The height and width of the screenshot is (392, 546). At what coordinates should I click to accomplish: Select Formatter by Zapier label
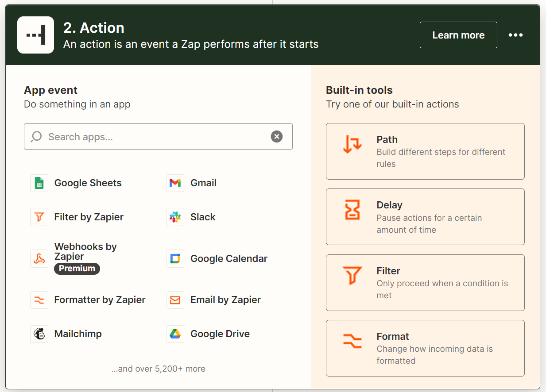(100, 300)
